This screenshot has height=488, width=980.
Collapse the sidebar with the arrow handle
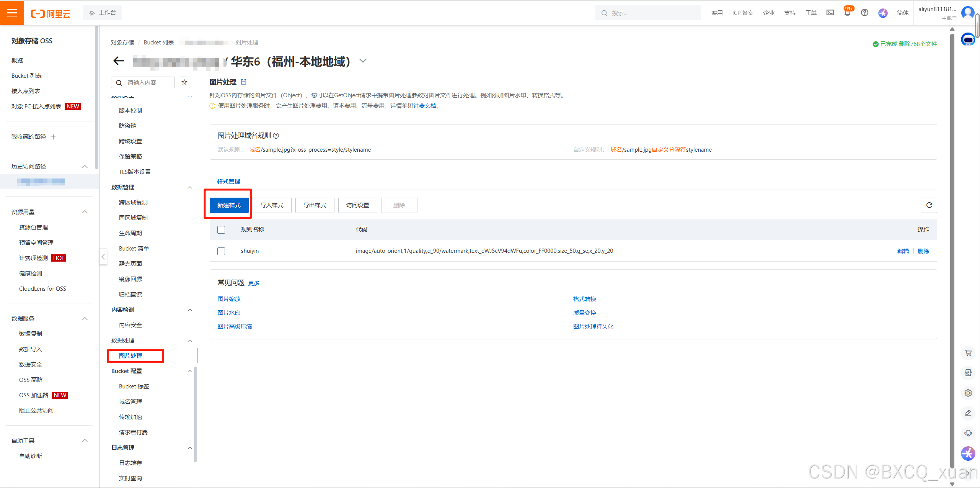pyautogui.click(x=103, y=257)
